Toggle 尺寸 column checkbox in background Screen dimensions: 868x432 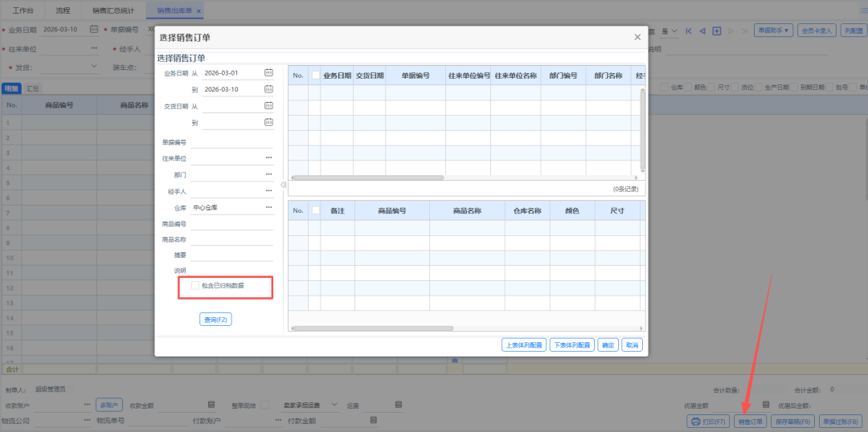pyautogui.click(x=712, y=87)
